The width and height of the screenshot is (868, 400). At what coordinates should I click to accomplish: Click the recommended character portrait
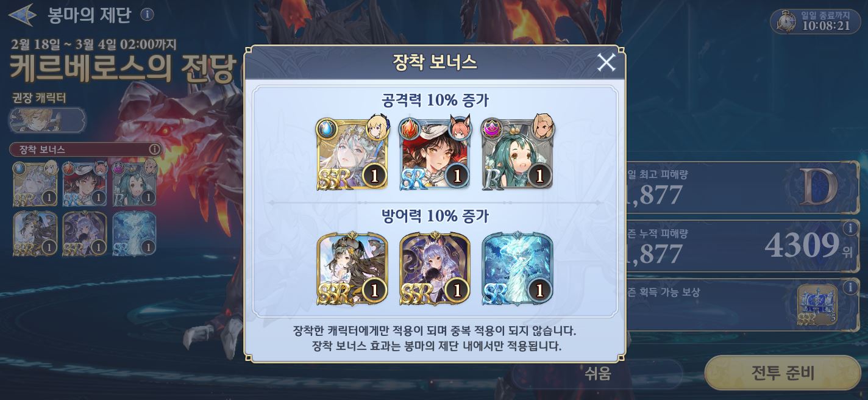click(x=48, y=120)
